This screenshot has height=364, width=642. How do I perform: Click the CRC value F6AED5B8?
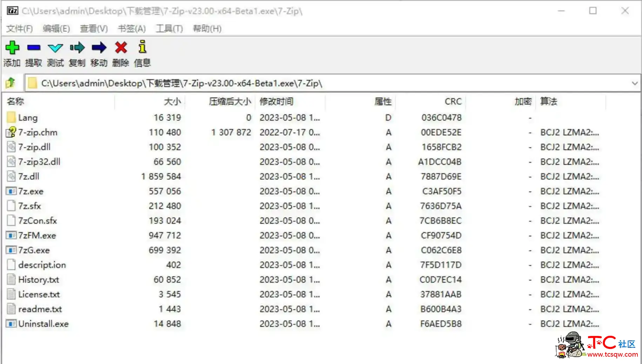point(441,324)
